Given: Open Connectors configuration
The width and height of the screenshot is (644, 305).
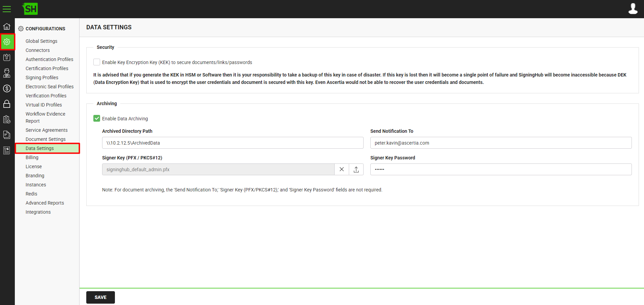Looking at the screenshot, I should (x=38, y=50).
